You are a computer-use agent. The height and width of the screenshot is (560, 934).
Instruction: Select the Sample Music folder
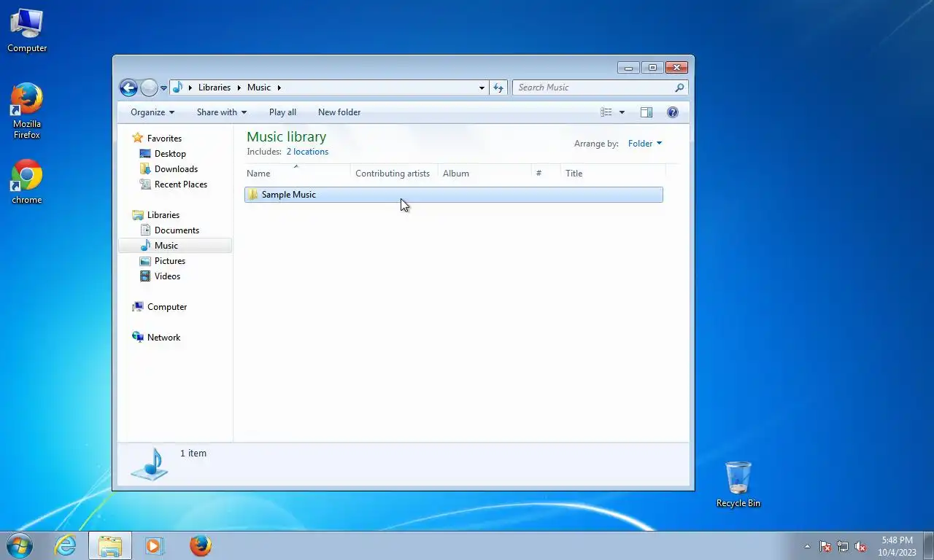click(453, 195)
